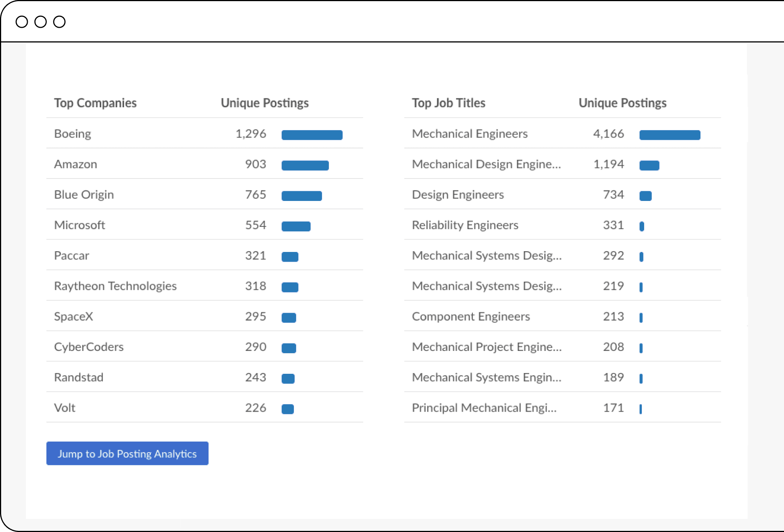Click the Mechanical Engineers postings bar
Viewport: 784px width, 532px height.
point(670,135)
